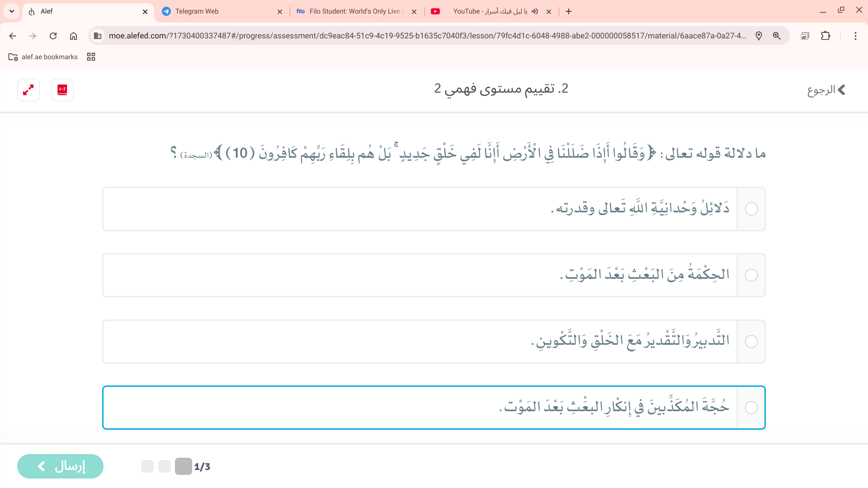Click the red fullscreen expand arrows icon
Image resolution: width=868 pixels, height=488 pixels.
point(28,90)
